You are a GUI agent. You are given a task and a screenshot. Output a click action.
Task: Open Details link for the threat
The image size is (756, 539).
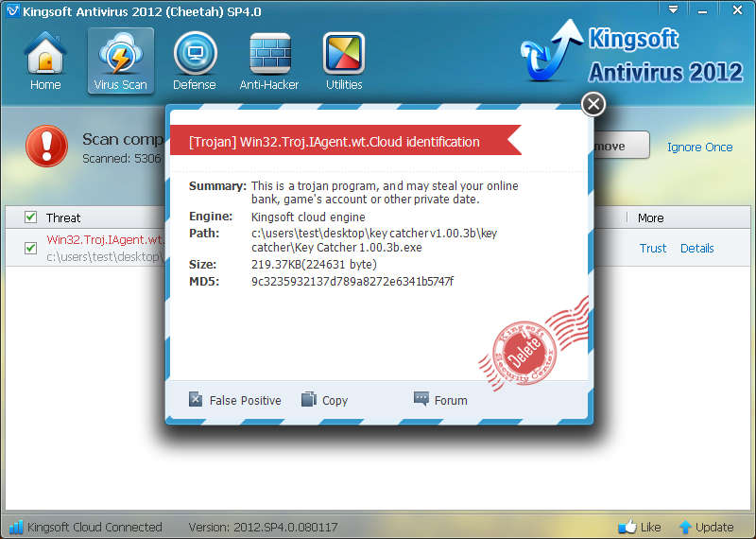696,248
